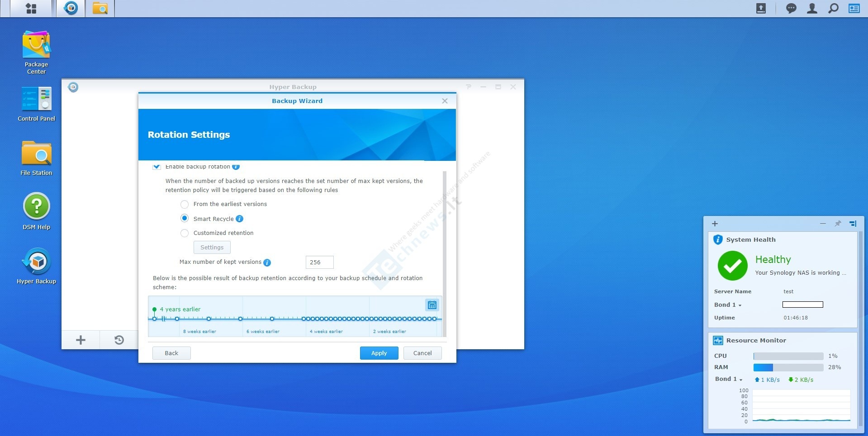
Task: Switch to File Station taskbar icon
Action: pos(100,8)
